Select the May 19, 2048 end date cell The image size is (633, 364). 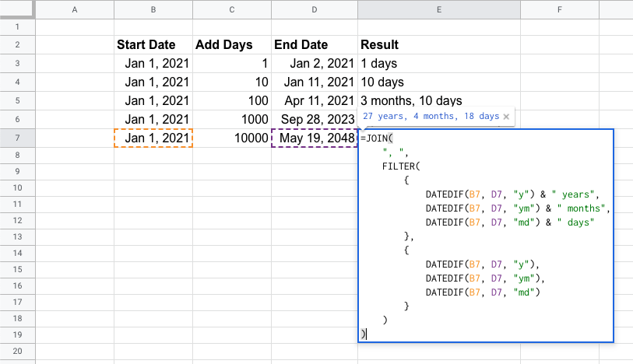tap(314, 138)
